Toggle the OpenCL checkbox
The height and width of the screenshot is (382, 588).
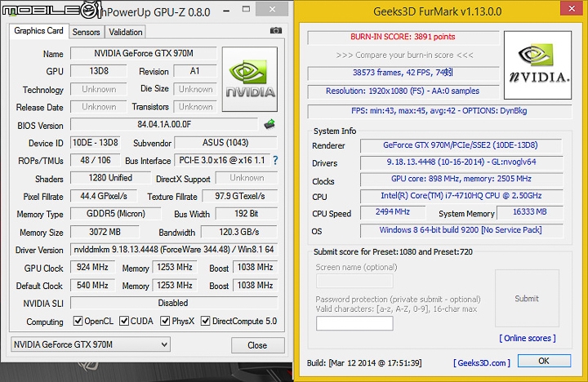pyautogui.click(x=78, y=321)
